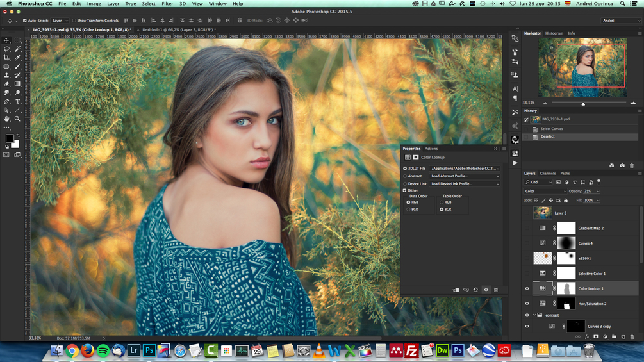Open the 3DLUT File dropdown
Image resolution: width=644 pixels, height=362 pixels.
(x=465, y=169)
